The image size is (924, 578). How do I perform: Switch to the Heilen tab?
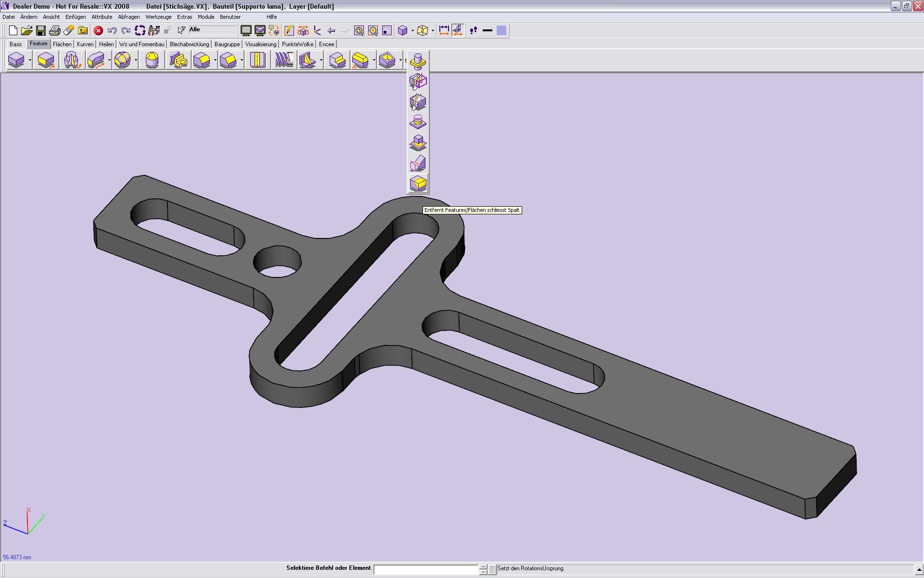click(x=106, y=44)
